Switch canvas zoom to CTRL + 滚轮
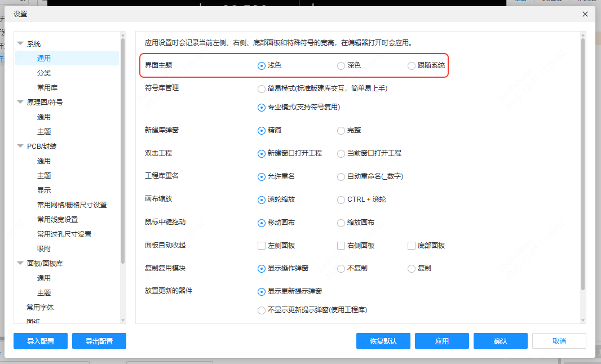The width and height of the screenshot is (601, 364). click(340, 199)
